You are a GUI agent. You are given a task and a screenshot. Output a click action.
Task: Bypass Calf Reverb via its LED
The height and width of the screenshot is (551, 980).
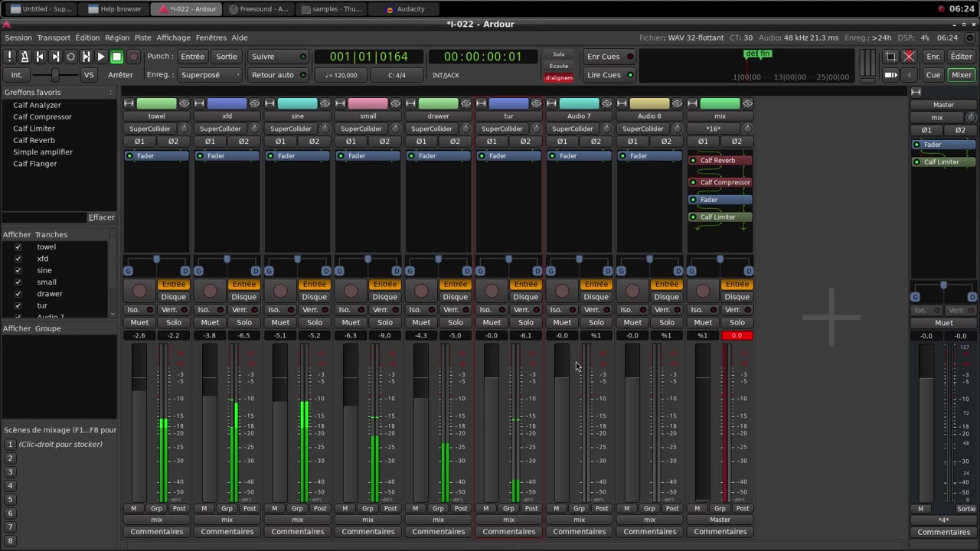tap(693, 161)
